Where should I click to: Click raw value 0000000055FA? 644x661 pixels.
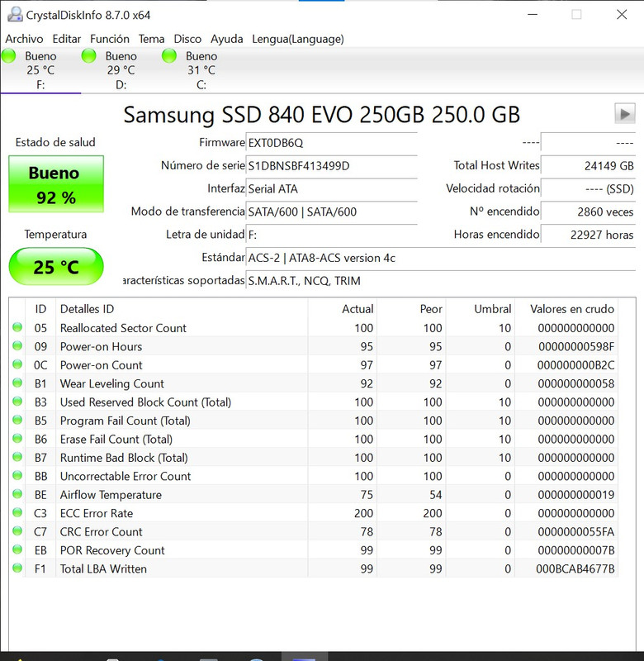[x=576, y=532]
